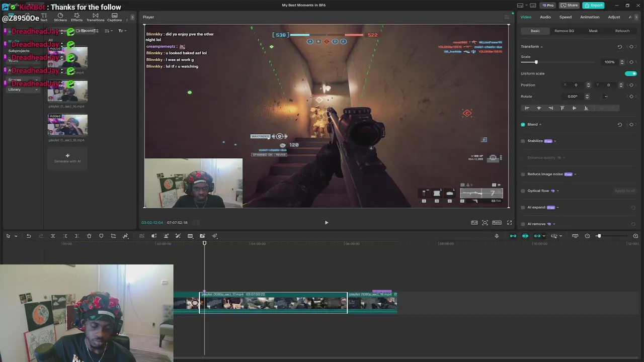Click the Scale slider handle

pyautogui.click(x=536, y=62)
